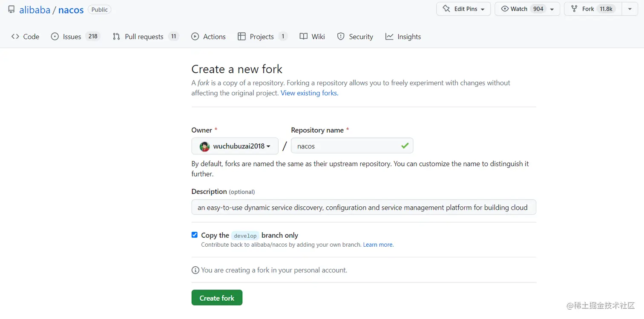Expand the Watch options caret
Screen dimensions: 644x319
click(552, 9)
